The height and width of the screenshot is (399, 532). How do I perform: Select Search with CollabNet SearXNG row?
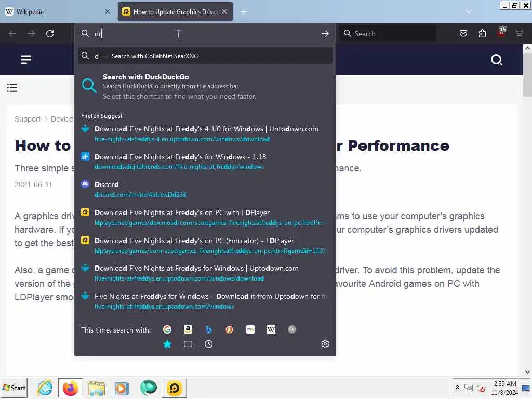point(205,56)
